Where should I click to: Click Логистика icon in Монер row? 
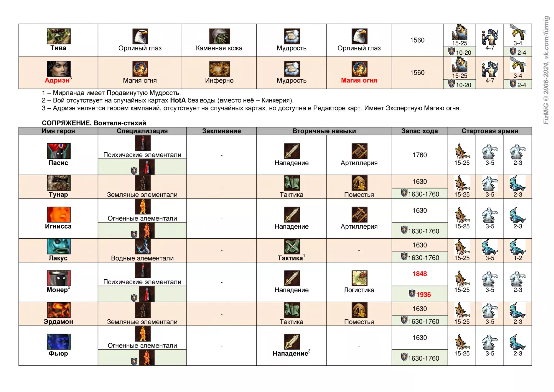click(359, 278)
